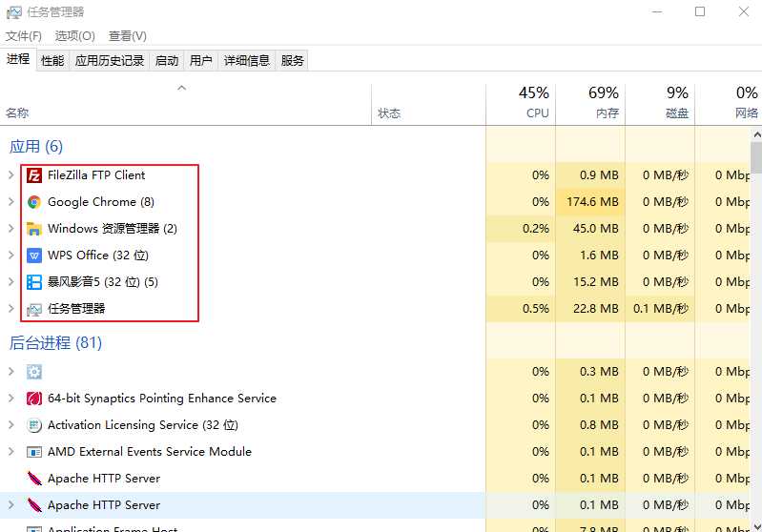This screenshot has height=532, width=762.
Task: Click the Synaptics Pointing Enhance Service icon
Action: (x=34, y=399)
